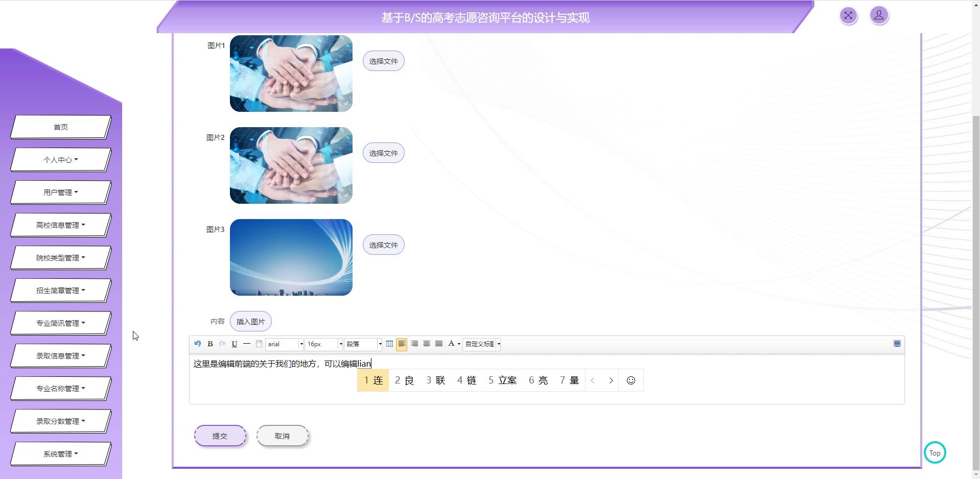The image size is (980, 479).
Task: Click the font color A icon
Action: [451, 344]
